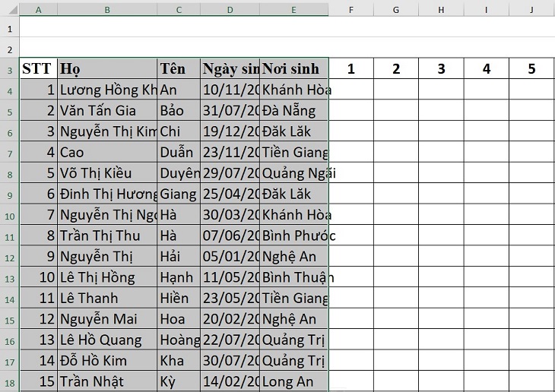
Task: Select name cell Hoàng
Action: 179,340
